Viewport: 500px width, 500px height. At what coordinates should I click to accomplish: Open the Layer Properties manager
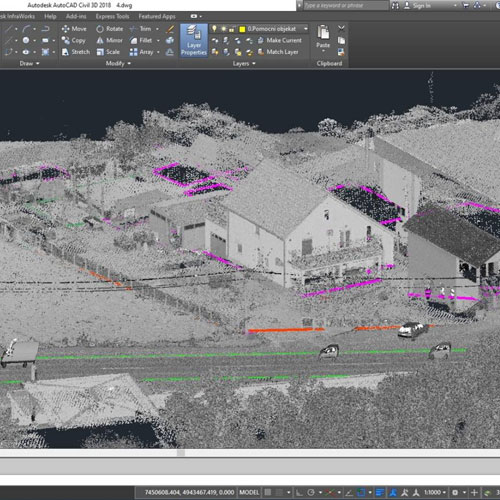194,40
